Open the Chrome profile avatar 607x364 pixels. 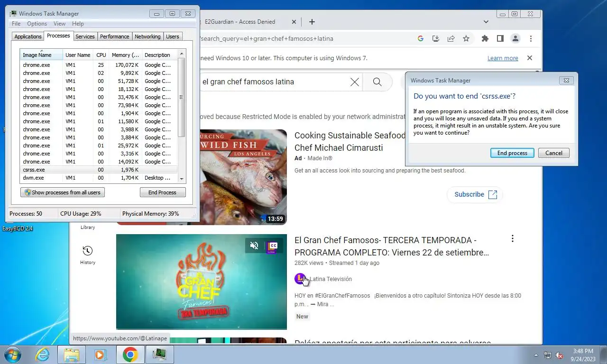pyautogui.click(x=515, y=39)
